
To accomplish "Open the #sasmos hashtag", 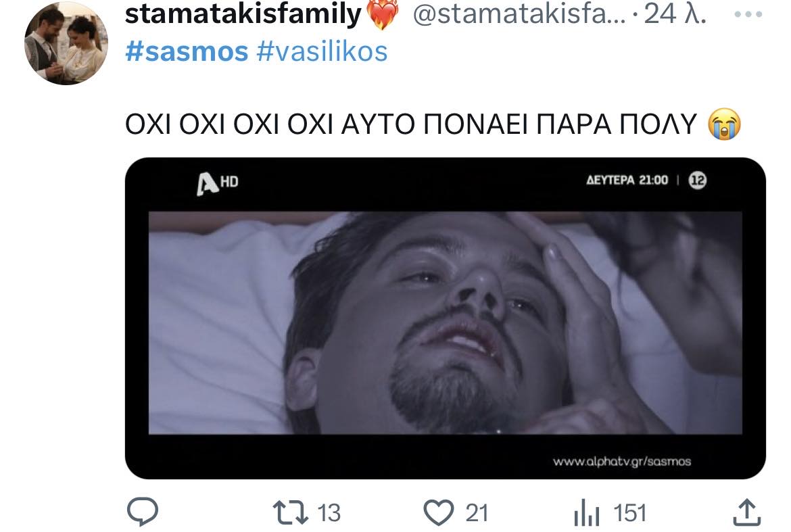I will (187, 51).
